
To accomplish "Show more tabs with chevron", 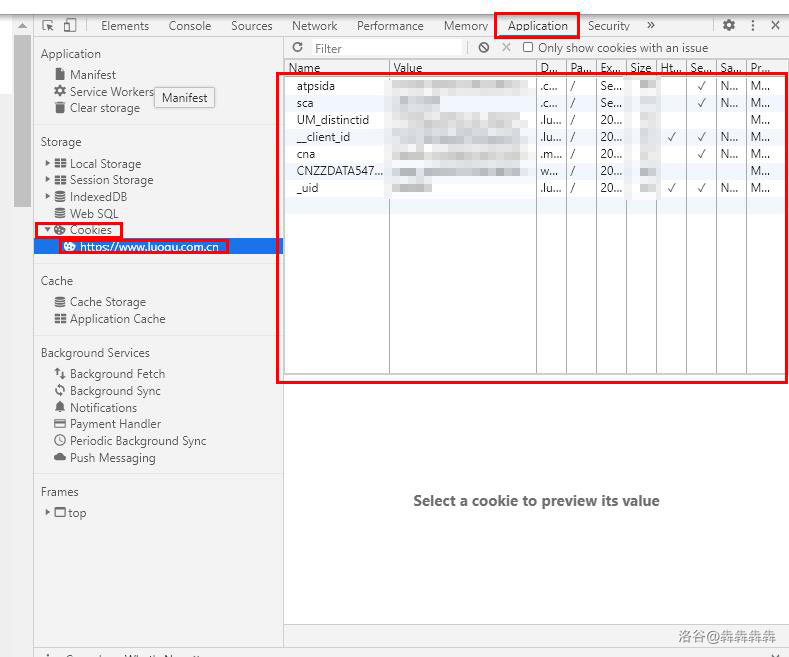I will pyautogui.click(x=651, y=26).
